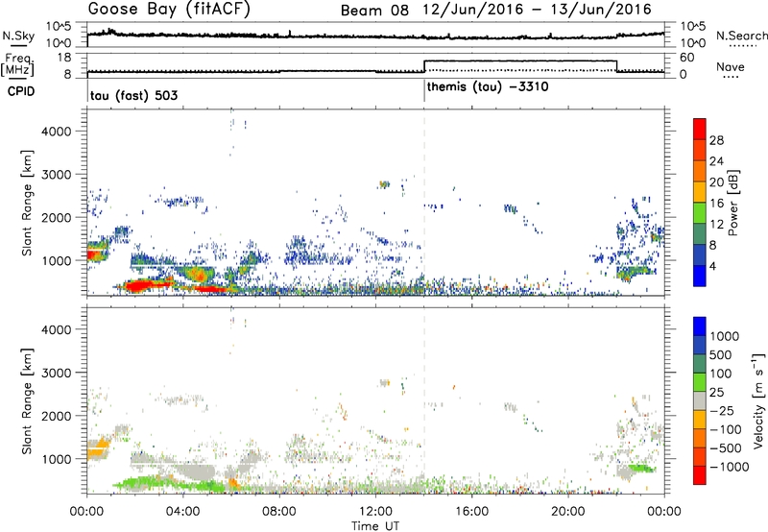Click 'Slant Range [km]' label of velocity panel
768x532 pixels.
tap(27, 400)
